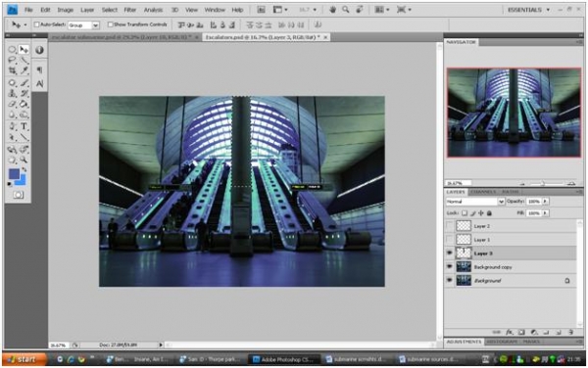Click the Rotate View tool in application bar
Screen dimensions: 588x368
[359, 10]
